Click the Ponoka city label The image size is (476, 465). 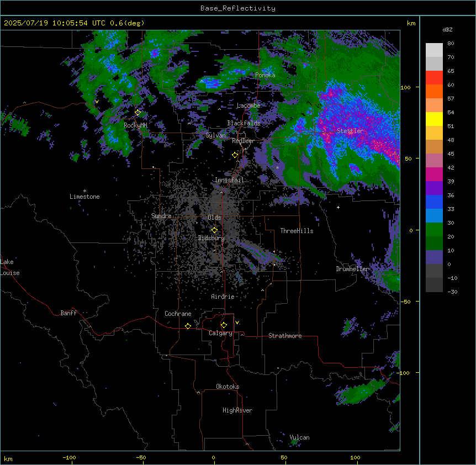coord(265,75)
